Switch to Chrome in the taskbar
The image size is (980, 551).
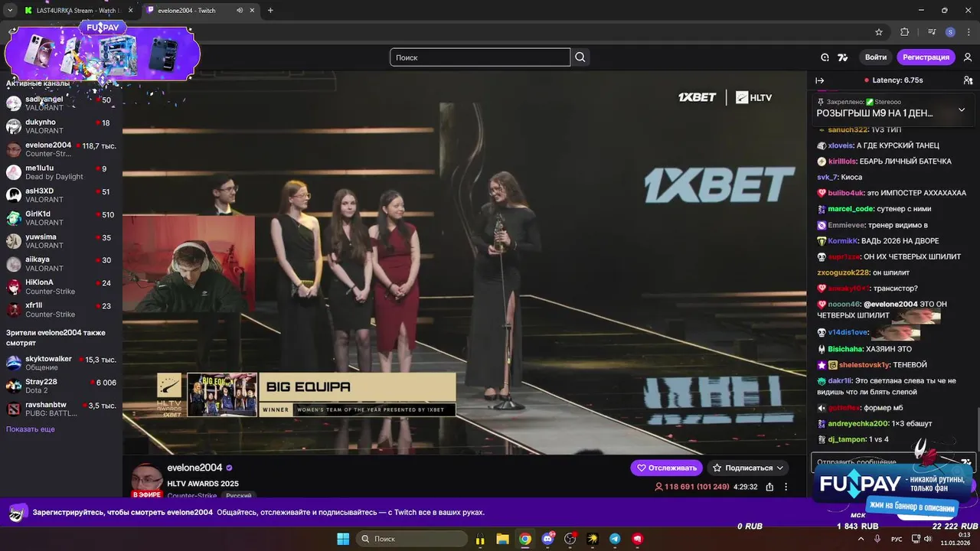coord(524,539)
